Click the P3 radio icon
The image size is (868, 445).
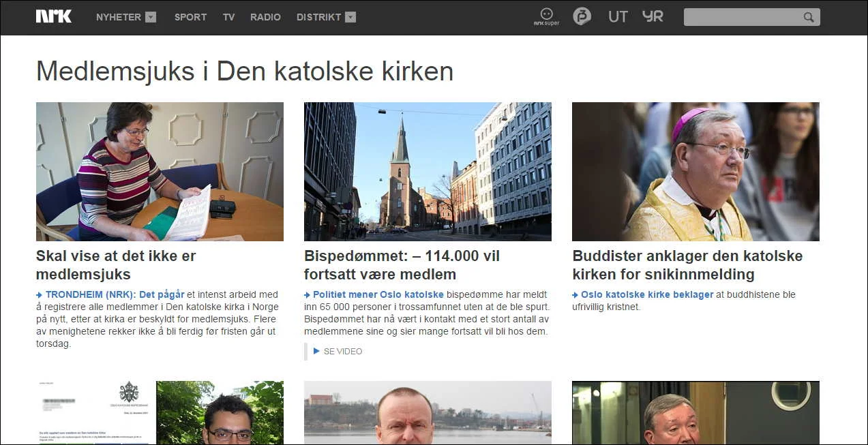(x=582, y=16)
